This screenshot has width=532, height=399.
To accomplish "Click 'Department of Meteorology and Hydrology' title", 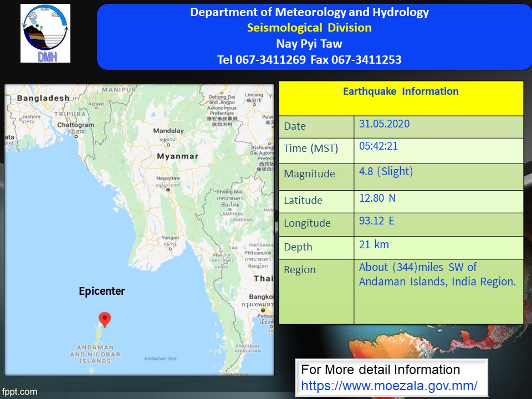I will pos(309,12).
